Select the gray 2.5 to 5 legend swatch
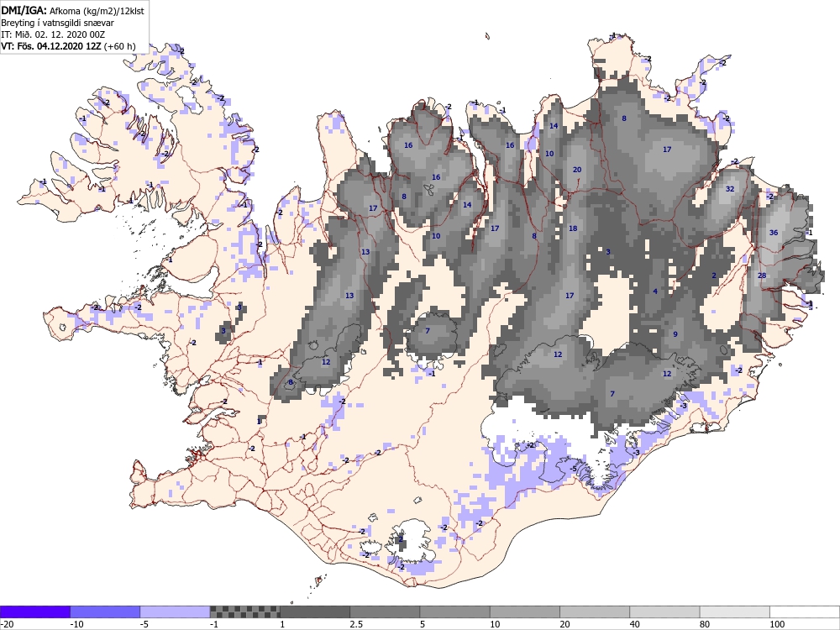This screenshot has width=840, height=630. pyautogui.click(x=385, y=612)
